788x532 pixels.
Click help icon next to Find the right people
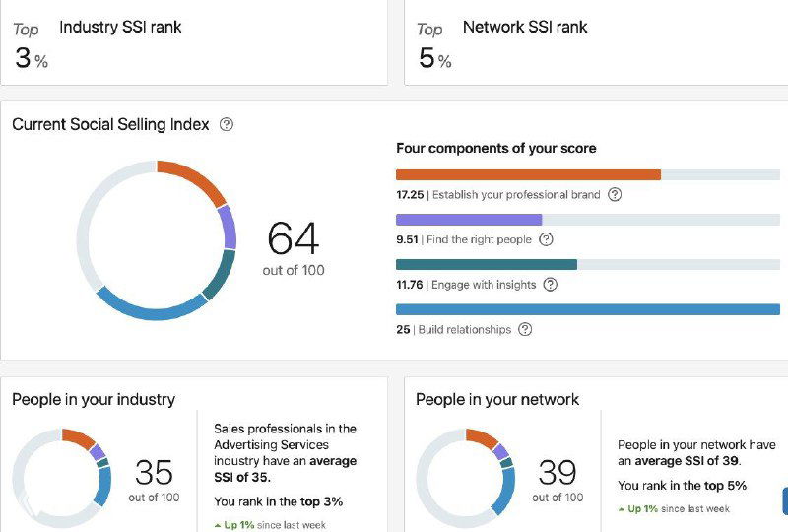click(547, 239)
